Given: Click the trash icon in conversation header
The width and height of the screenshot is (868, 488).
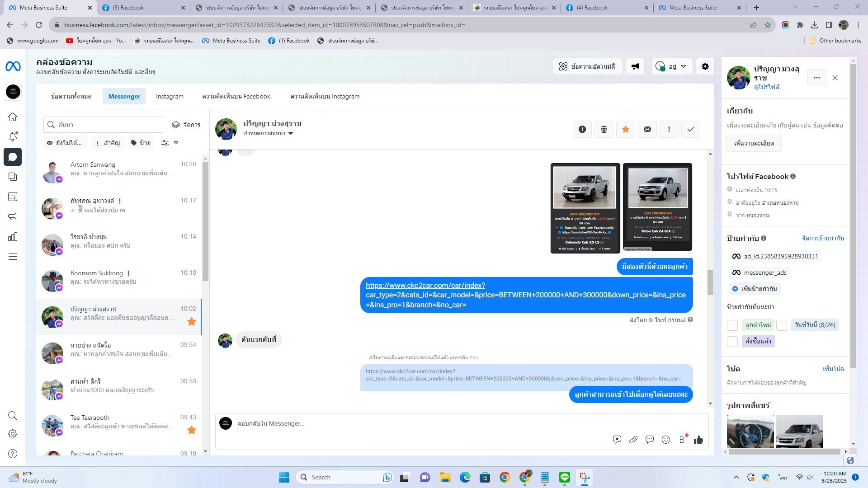Looking at the screenshot, I should pyautogui.click(x=604, y=129).
